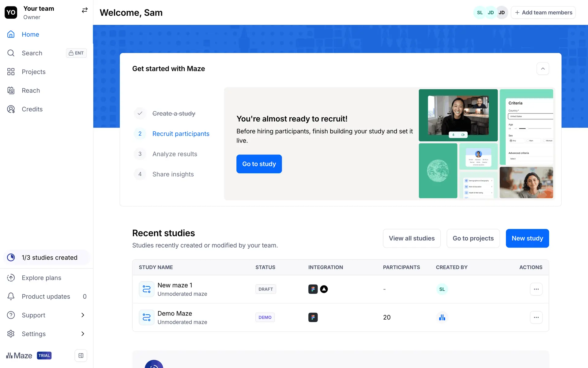Click the team switch arrows icon
Screen dimensions: 588x368
[x=85, y=10]
